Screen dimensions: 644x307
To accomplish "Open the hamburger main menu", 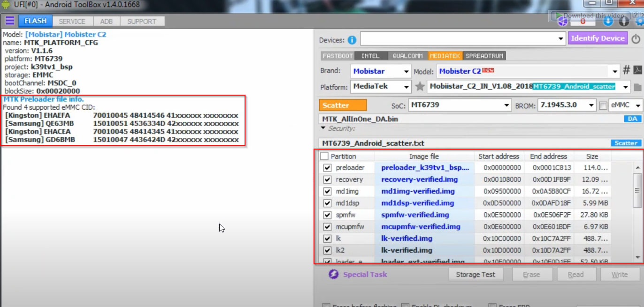I will 9,21.
